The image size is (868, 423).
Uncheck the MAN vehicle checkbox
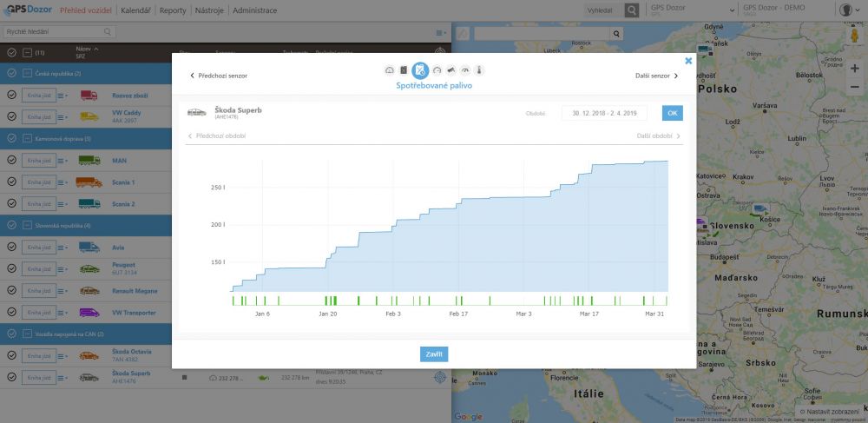click(11, 161)
